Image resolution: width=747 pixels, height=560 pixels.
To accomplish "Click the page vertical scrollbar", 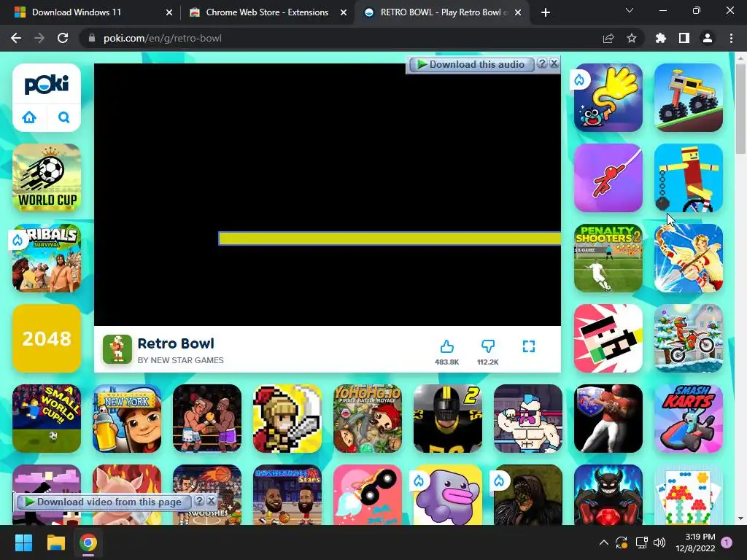I will coord(740,109).
